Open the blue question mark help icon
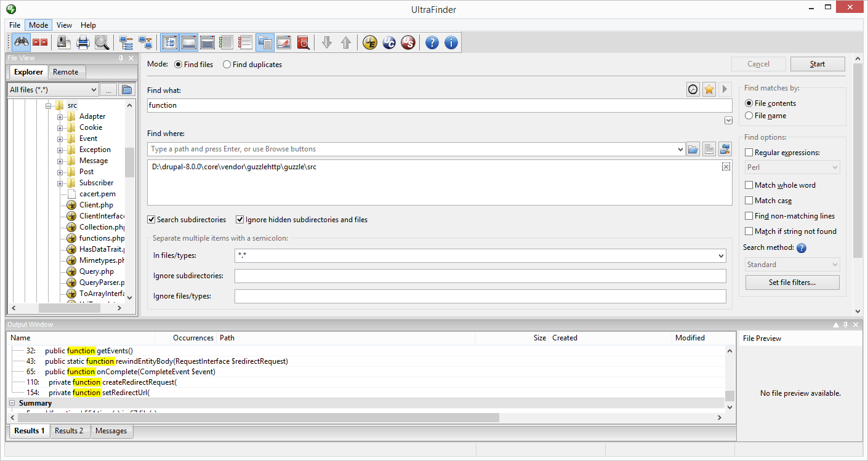This screenshot has height=461, width=868. point(432,42)
